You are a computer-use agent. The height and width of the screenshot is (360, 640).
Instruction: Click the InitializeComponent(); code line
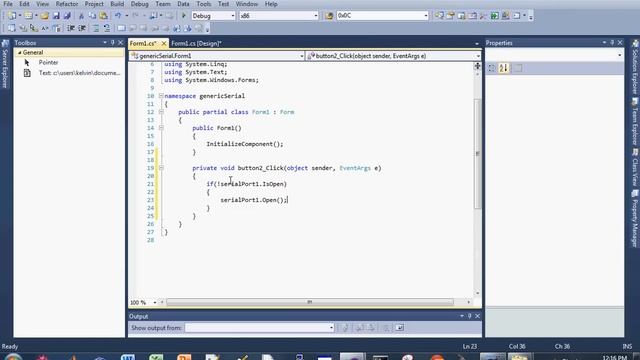coord(244,144)
